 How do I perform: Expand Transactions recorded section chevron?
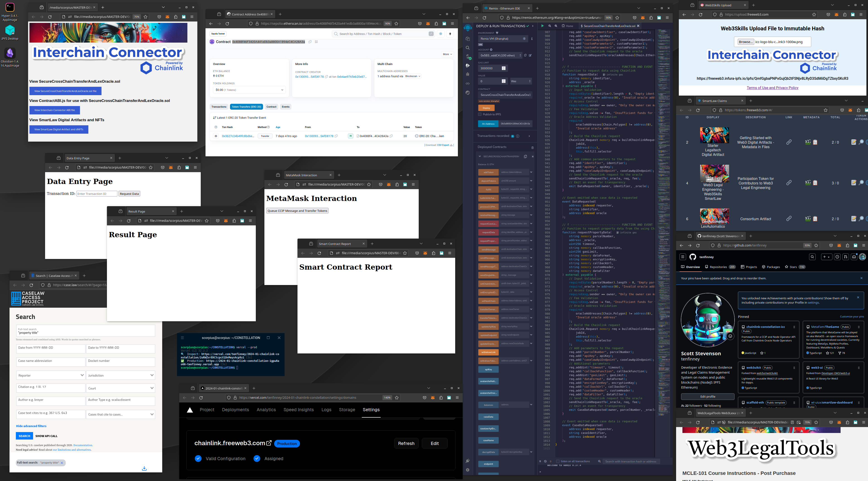tap(529, 136)
